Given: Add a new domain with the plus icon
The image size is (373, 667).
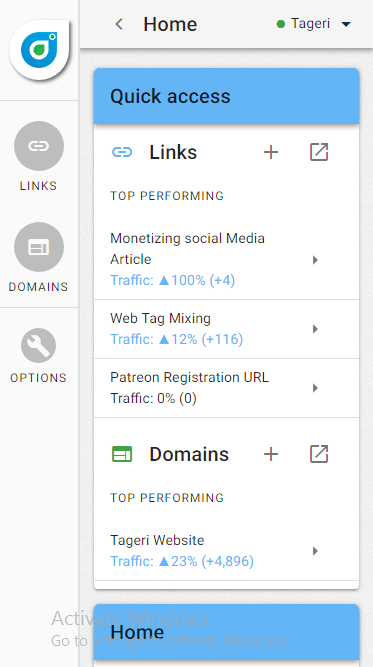Looking at the screenshot, I should (x=271, y=454).
